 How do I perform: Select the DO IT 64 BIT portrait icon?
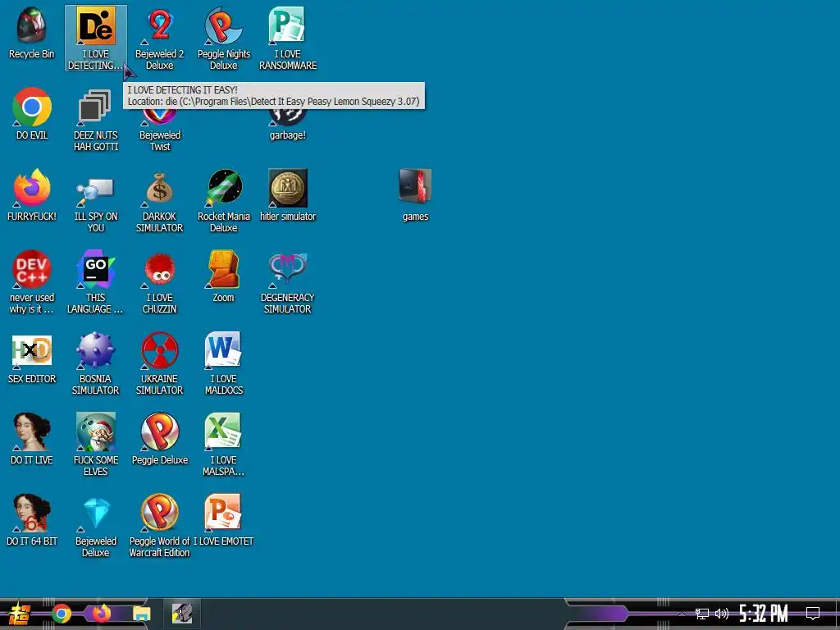point(32,513)
